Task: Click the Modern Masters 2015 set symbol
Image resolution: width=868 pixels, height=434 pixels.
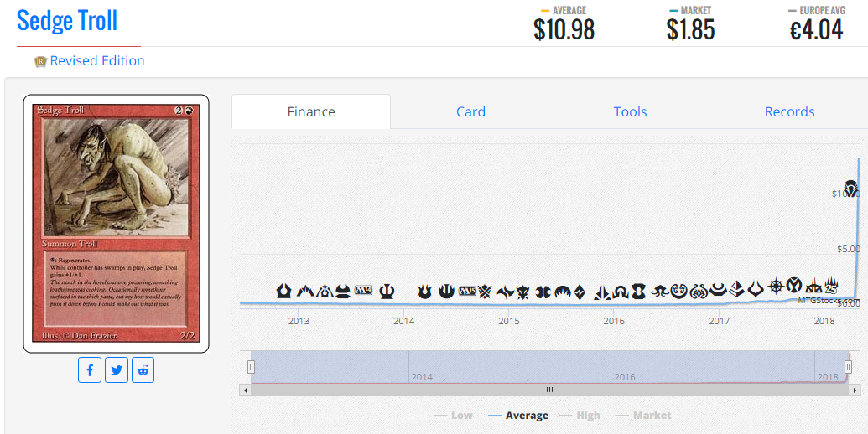Action: 543,292
